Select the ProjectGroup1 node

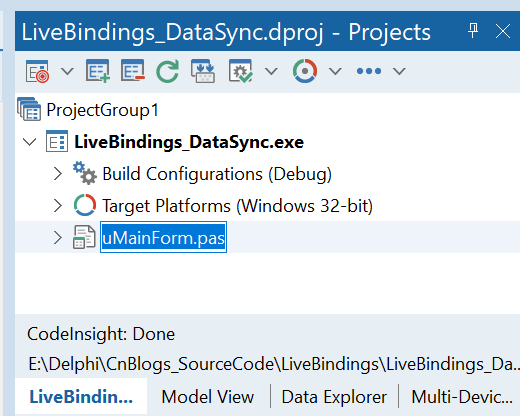point(102,110)
